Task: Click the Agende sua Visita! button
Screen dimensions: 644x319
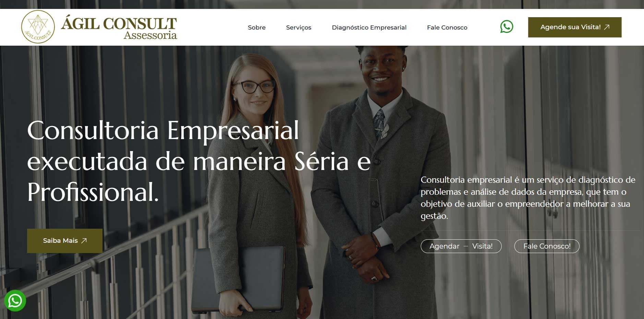Action: (x=575, y=27)
